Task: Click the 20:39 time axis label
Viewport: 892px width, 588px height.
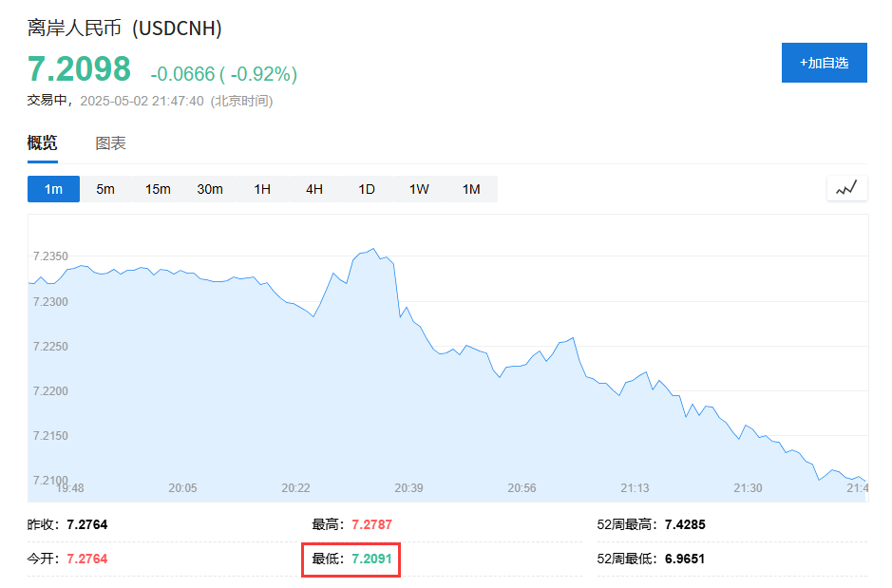Action: click(x=409, y=488)
